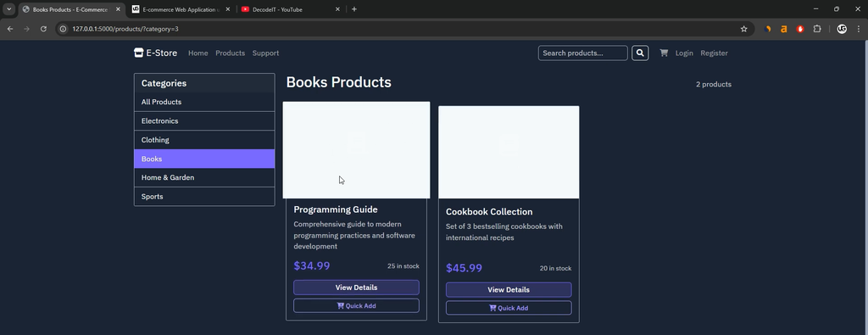Reload the page with the refresh icon
Viewport: 868px width, 335px height.
(44, 29)
